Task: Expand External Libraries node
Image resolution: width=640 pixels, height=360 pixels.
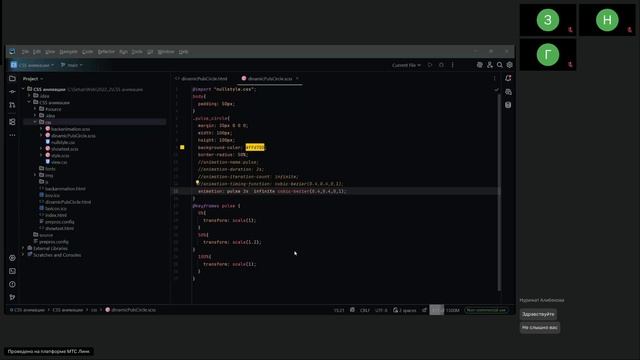Action: [23, 248]
